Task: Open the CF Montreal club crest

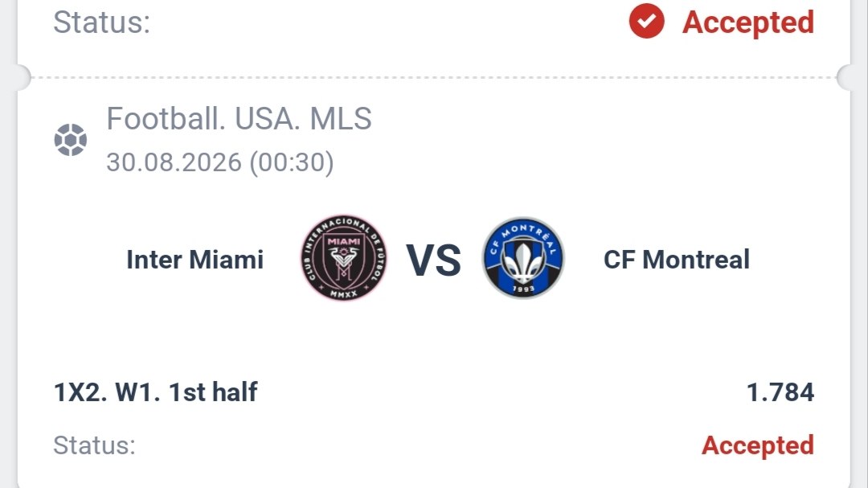Action: pos(523,258)
